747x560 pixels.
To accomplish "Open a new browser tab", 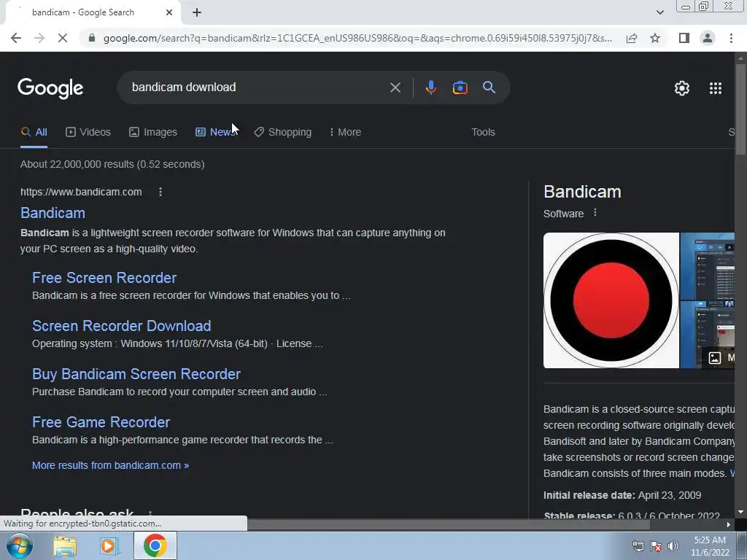I will pos(197,12).
